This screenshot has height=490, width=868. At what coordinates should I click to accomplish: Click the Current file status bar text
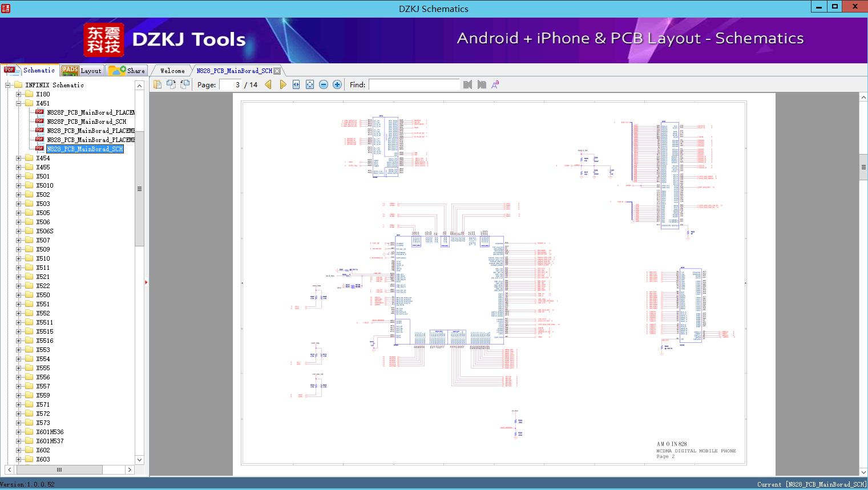pos(812,484)
